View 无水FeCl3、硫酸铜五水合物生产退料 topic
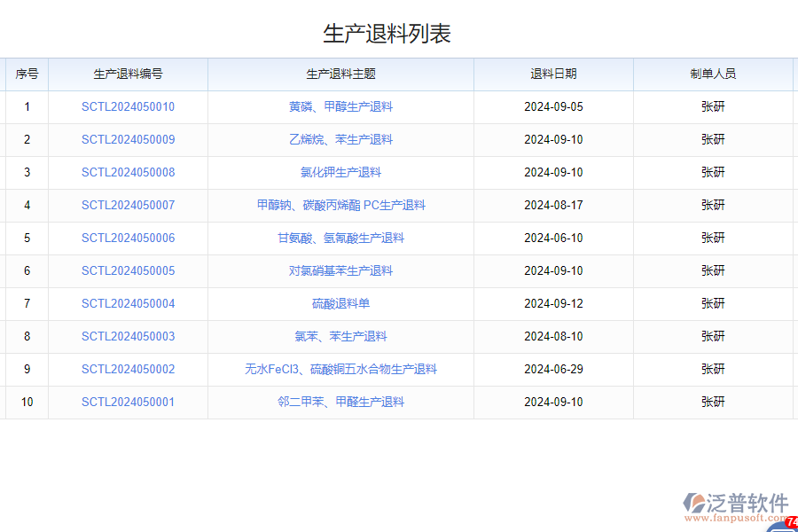The height and width of the screenshot is (532, 798). [341, 369]
